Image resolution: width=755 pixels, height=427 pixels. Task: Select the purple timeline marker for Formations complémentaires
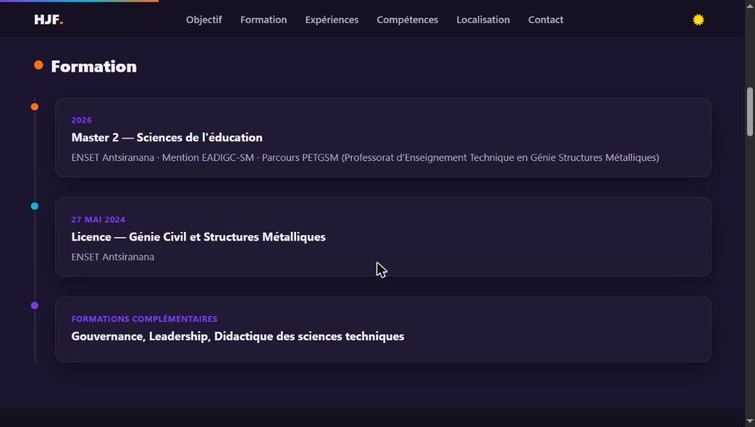click(x=35, y=305)
